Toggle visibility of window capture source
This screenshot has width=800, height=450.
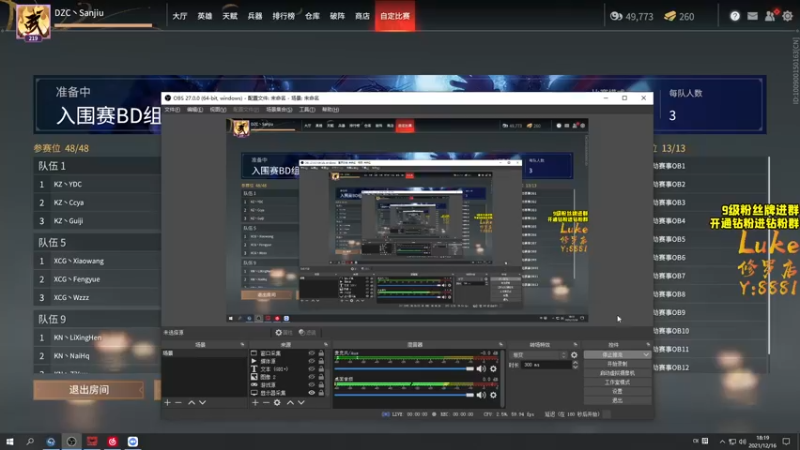pos(311,353)
